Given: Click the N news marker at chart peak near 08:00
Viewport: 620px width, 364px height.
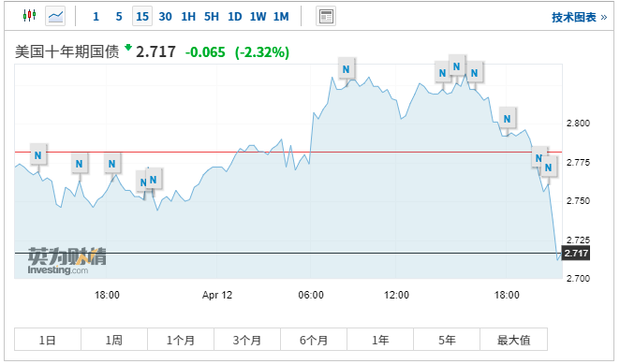Looking at the screenshot, I should pos(346,69).
